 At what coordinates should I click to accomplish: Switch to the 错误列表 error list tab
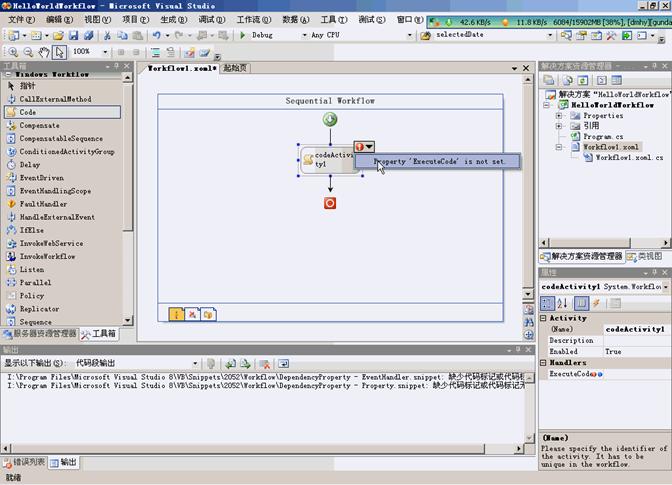(x=24, y=462)
